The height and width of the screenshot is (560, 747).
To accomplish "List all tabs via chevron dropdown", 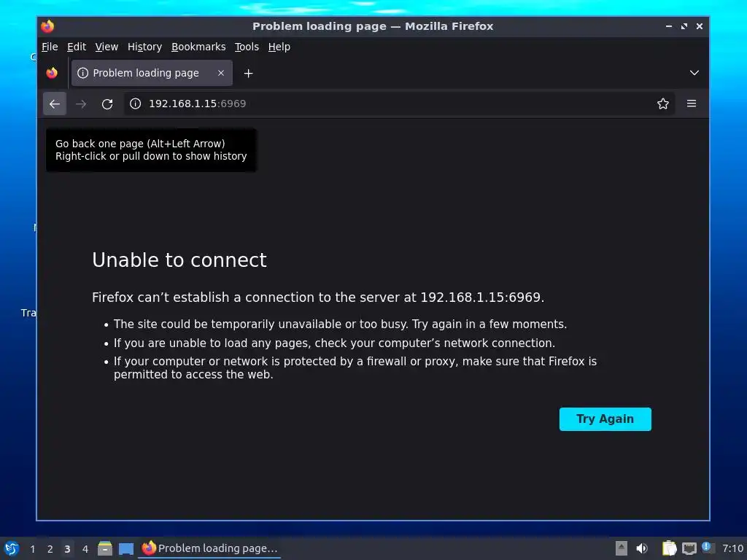I will [694, 73].
